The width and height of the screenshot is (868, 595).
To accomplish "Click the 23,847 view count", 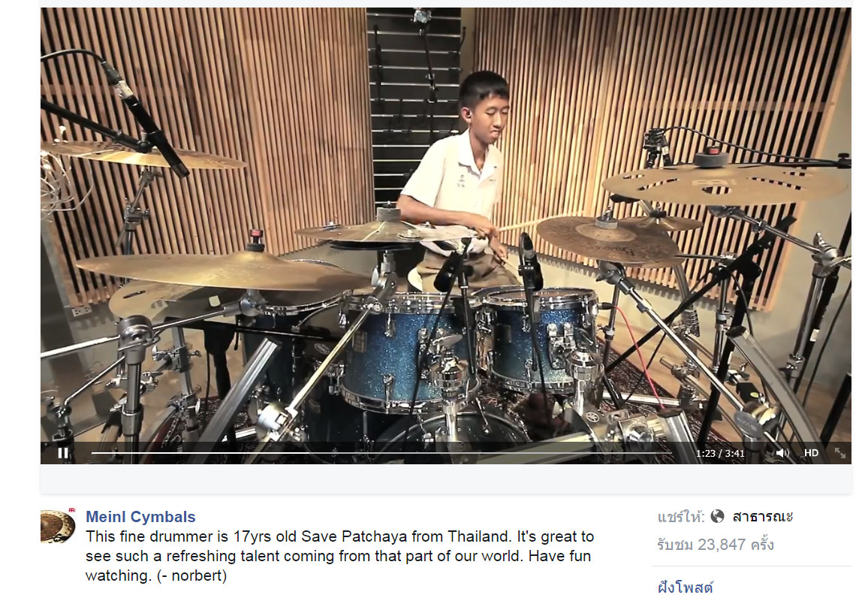I will 722,545.
